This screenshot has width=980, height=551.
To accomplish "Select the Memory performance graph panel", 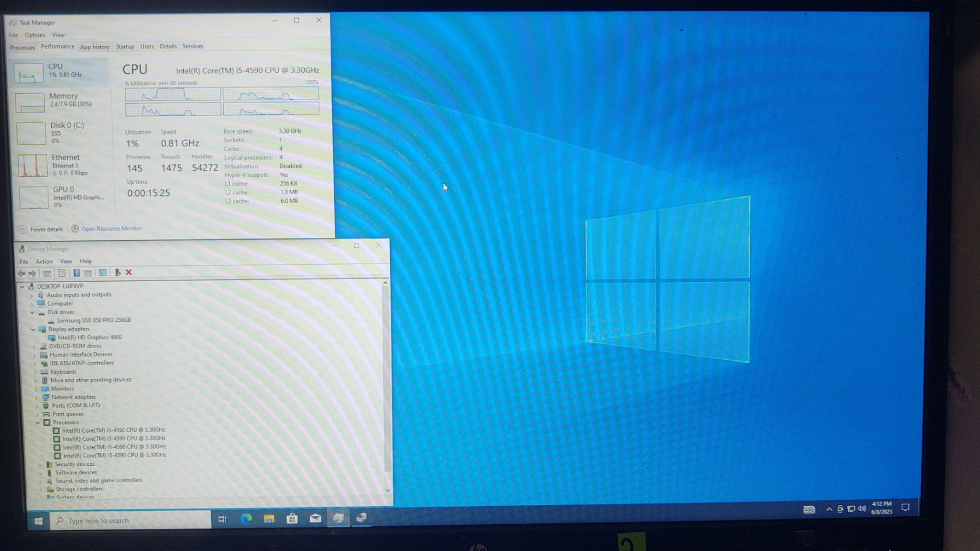I will (61, 100).
